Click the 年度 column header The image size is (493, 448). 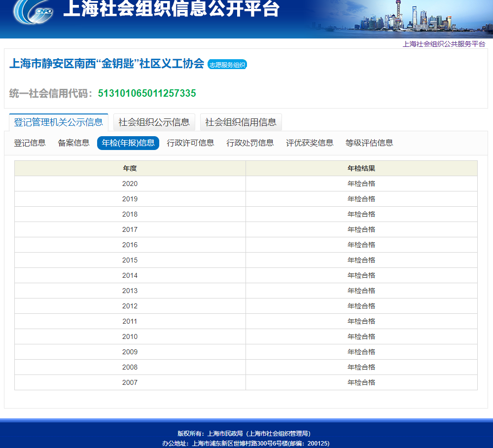pyautogui.click(x=130, y=168)
